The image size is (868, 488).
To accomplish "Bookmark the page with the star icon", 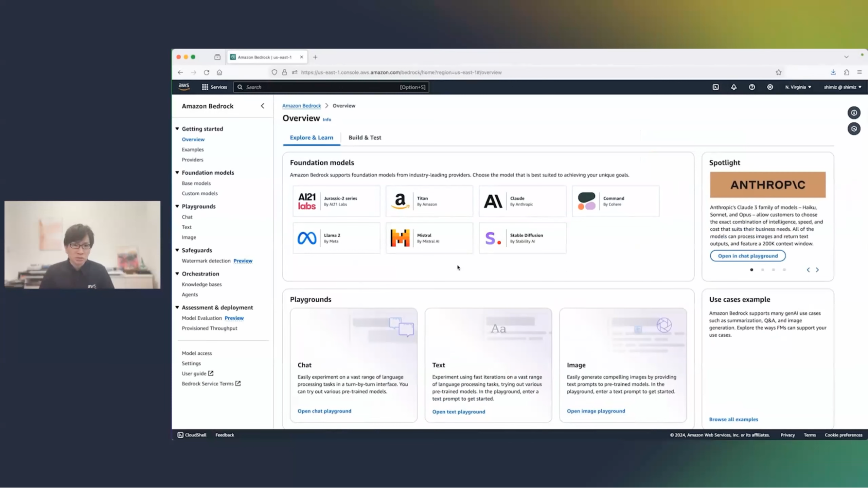I will coord(779,72).
